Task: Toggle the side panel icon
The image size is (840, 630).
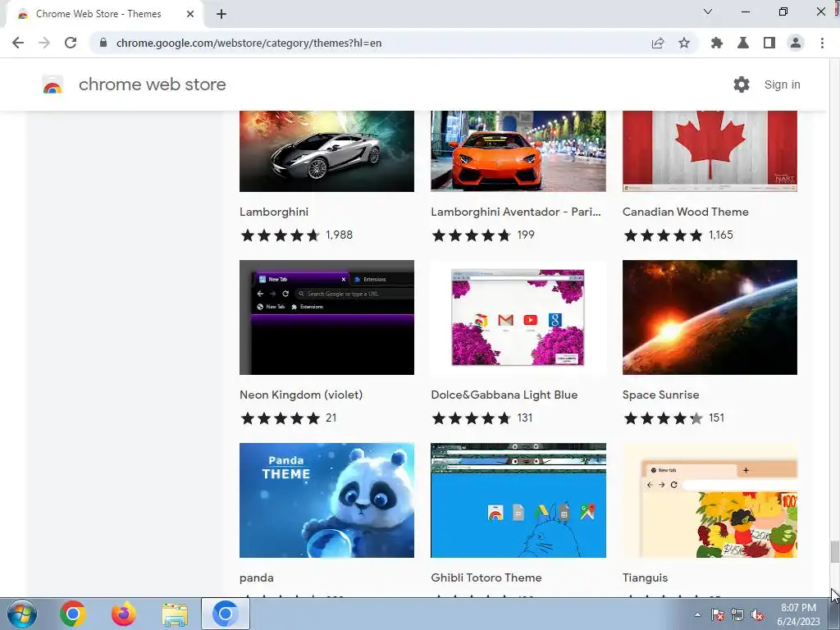Action: pyautogui.click(x=769, y=43)
